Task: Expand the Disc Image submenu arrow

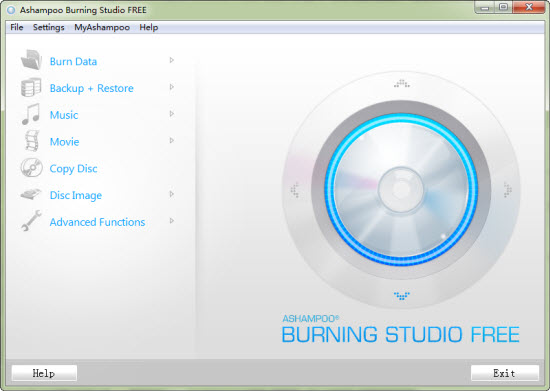Action: pyautogui.click(x=172, y=194)
